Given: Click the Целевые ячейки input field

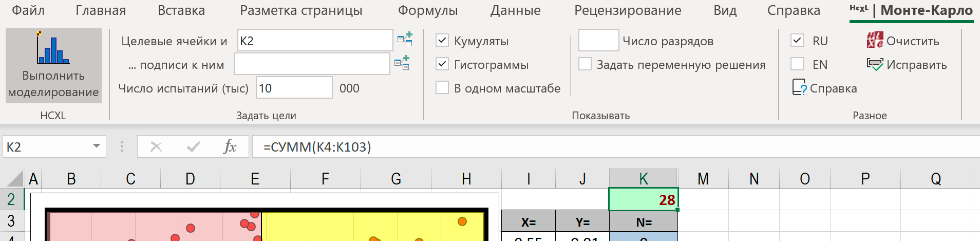Looking at the screenshot, I should pos(315,40).
